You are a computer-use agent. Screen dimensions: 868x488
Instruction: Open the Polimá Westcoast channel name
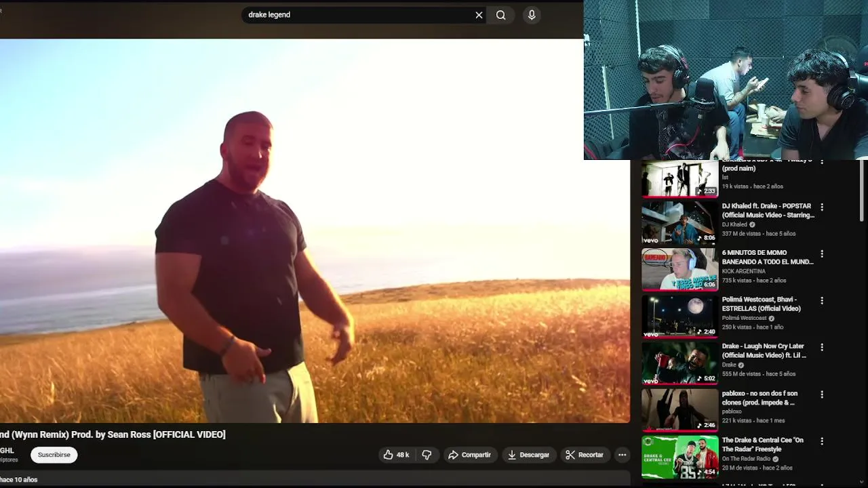(744, 318)
